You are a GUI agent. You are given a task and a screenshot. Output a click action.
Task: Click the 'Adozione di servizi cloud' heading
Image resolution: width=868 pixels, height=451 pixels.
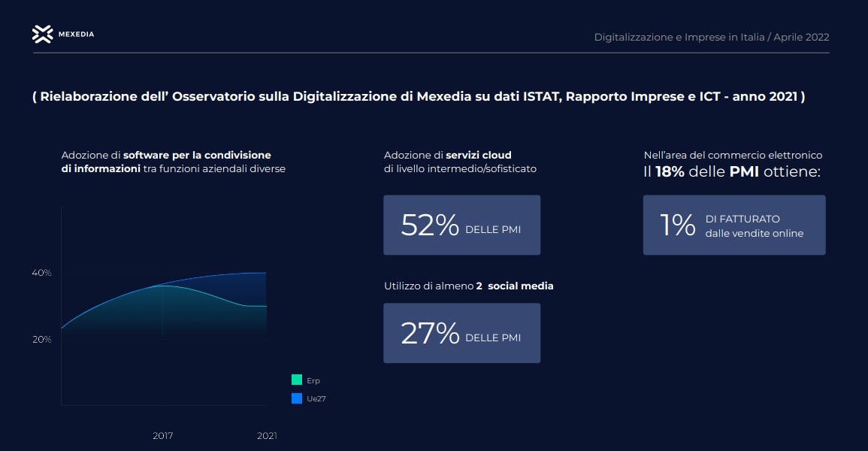click(460, 162)
